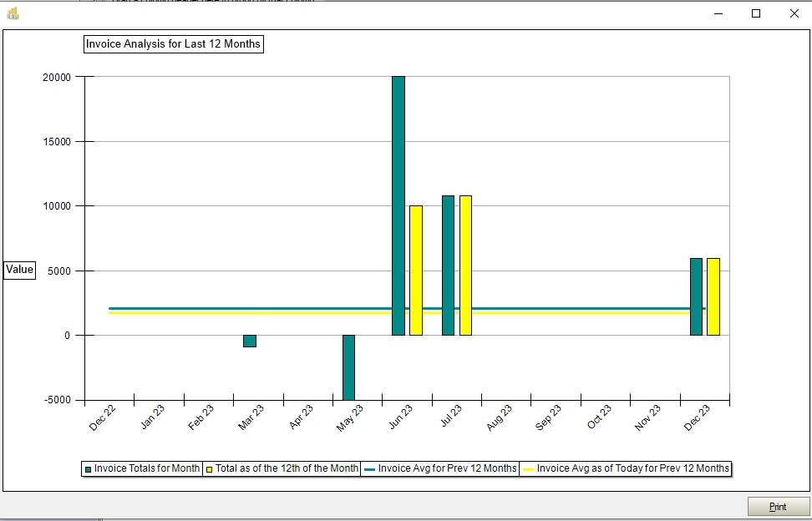The width and height of the screenshot is (812, 521).
Task: Click the teal Dec 23 bar
Action: pos(696,296)
